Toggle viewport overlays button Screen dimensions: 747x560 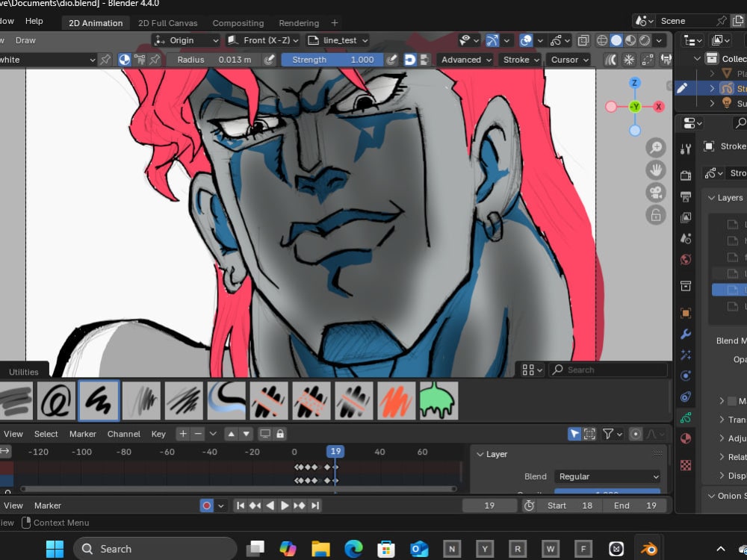[526, 40]
